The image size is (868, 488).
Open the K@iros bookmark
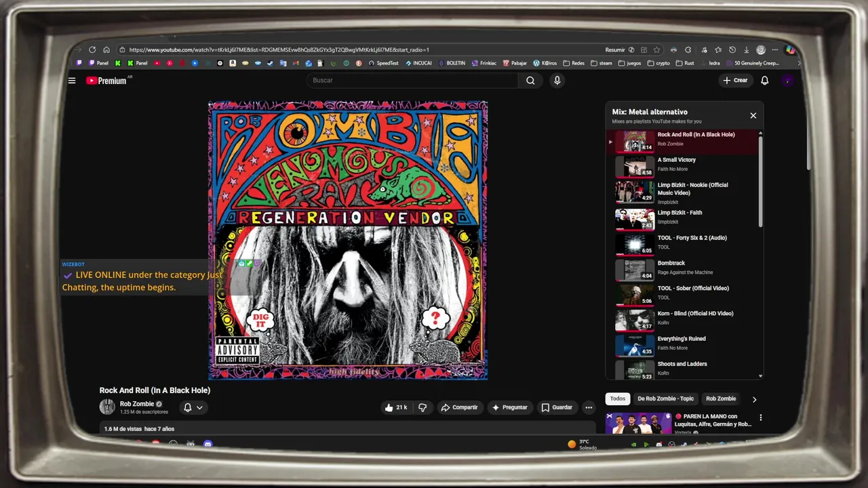pos(545,63)
